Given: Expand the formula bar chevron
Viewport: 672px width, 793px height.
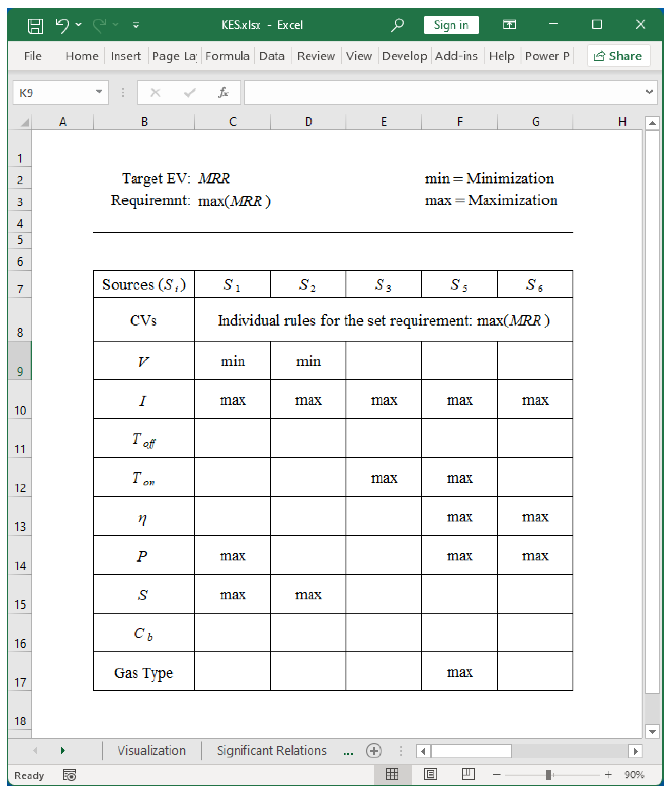Looking at the screenshot, I should pyautogui.click(x=649, y=92).
